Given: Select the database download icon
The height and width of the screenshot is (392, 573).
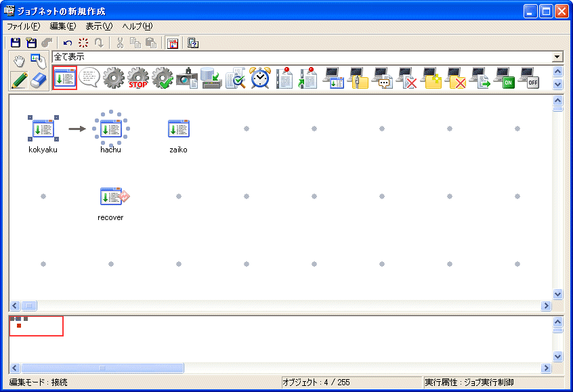Looking at the screenshot, I should point(211,77).
